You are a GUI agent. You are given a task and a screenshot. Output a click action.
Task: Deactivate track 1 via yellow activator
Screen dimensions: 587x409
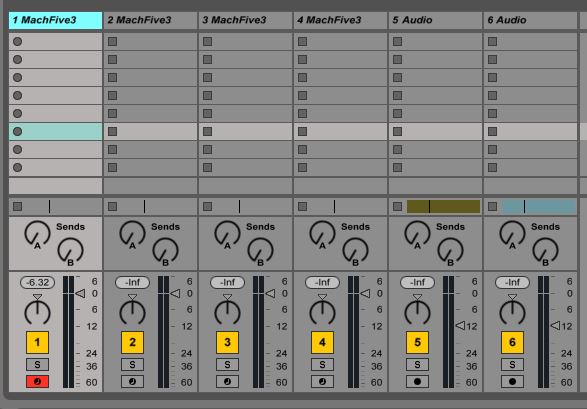coord(37,342)
